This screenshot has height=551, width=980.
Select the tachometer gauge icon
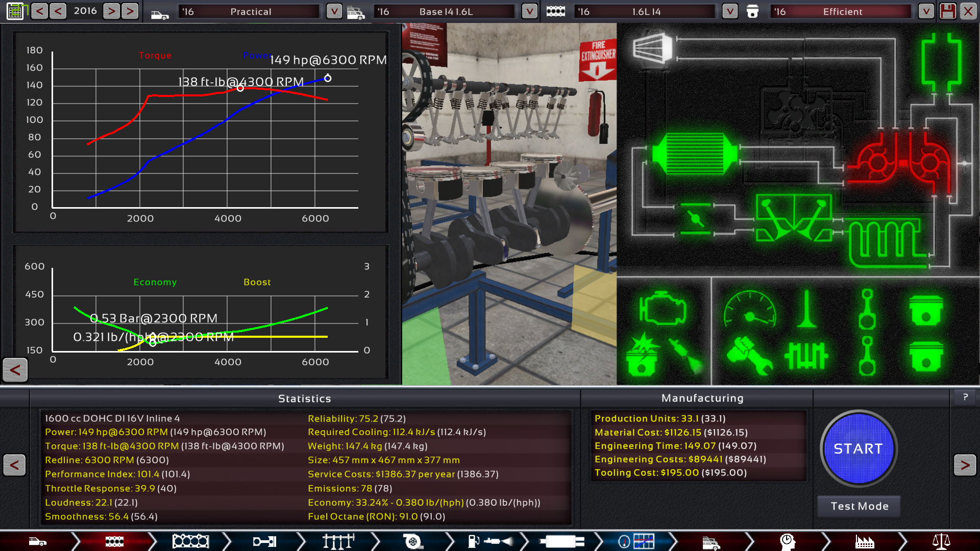(x=749, y=309)
